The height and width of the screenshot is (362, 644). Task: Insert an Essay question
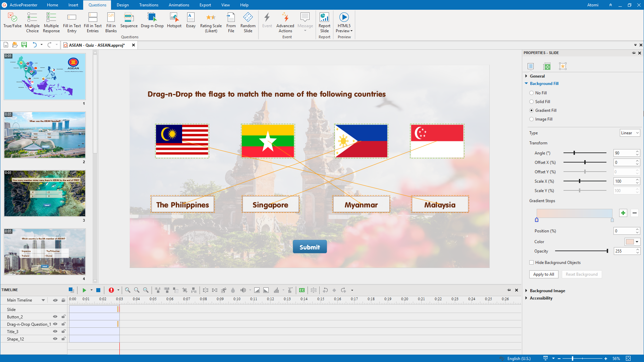click(x=191, y=20)
